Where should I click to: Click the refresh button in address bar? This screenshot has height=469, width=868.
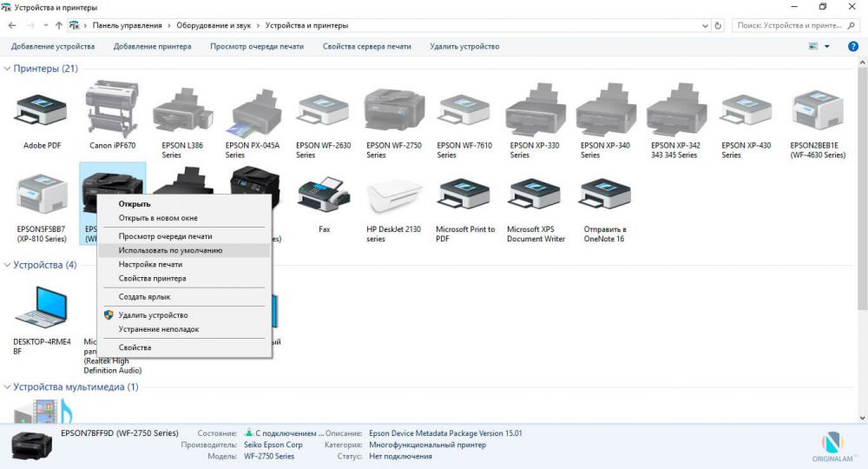point(718,25)
